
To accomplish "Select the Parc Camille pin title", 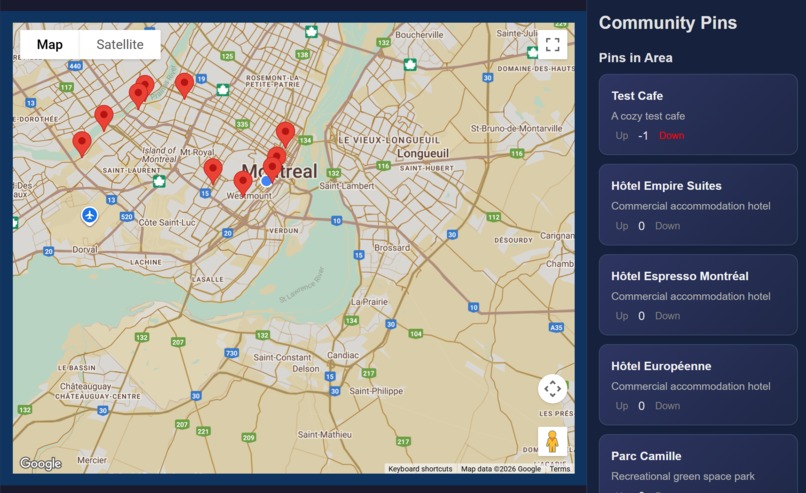I will click(x=646, y=456).
